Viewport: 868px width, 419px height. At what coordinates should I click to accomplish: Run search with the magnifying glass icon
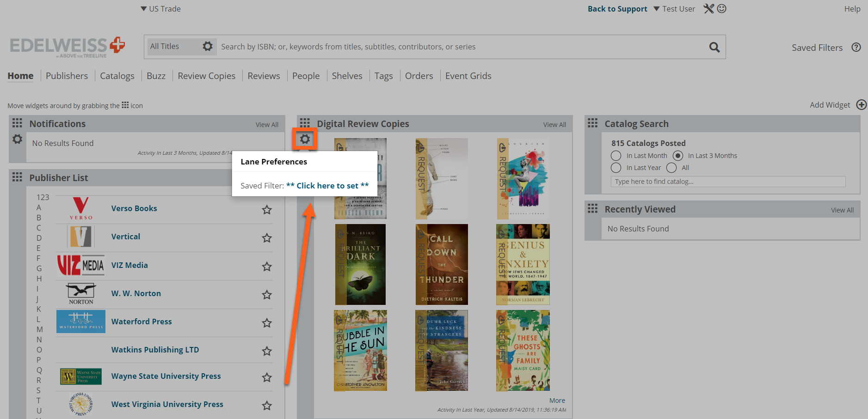click(714, 47)
